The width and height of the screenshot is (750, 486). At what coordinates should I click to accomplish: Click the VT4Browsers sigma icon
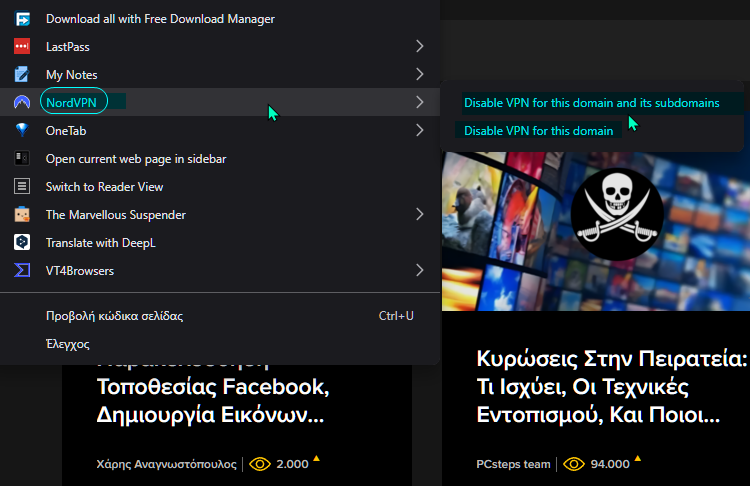[x=22, y=270]
